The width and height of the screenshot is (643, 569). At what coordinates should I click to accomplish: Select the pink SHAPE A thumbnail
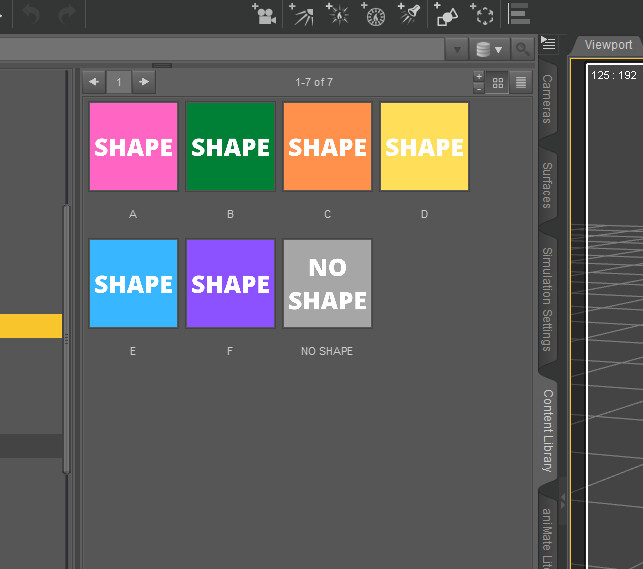click(x=133, y=147)
